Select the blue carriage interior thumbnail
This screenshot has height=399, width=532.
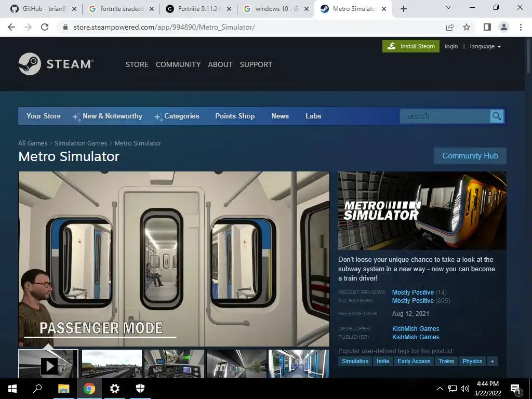point(299,364)
